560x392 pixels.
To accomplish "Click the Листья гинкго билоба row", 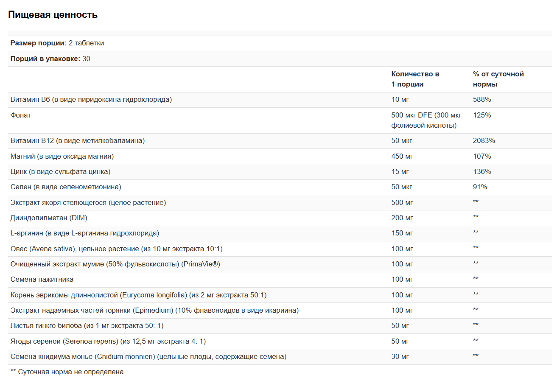I will click(280, 326).
